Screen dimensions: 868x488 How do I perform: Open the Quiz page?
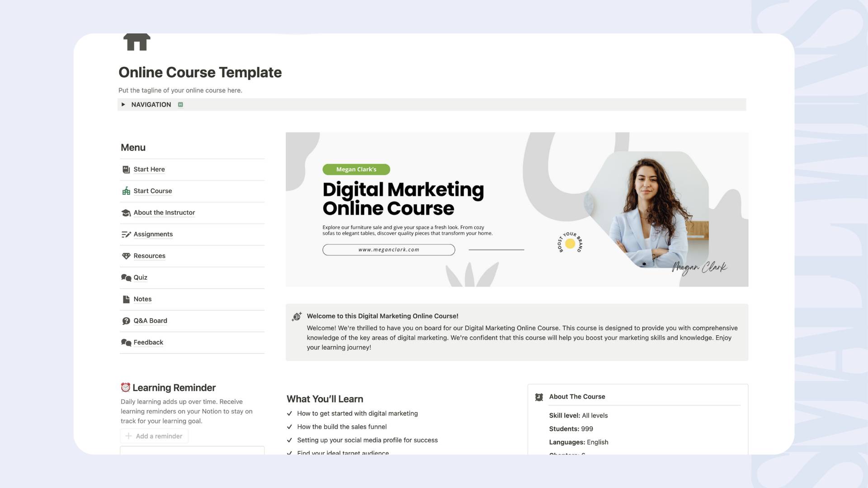click(x=141, y=278)
